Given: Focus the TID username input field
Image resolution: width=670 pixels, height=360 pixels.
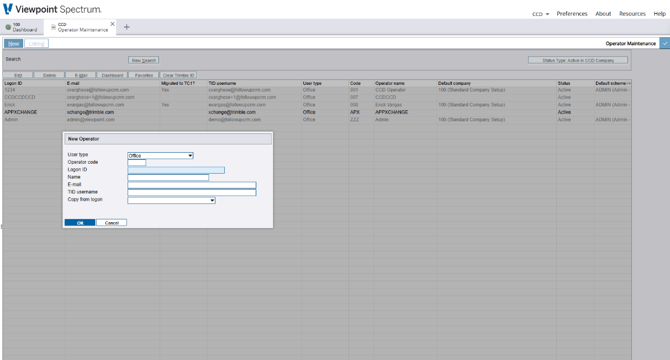Looking at the screenshot, I should [192, 193].
